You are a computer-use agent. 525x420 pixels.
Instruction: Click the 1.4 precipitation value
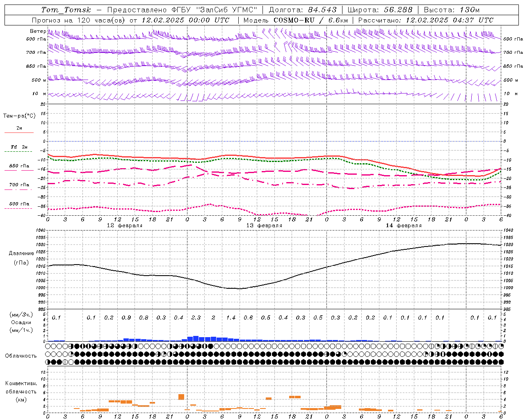pyautogui.click(x=231, y=317)
